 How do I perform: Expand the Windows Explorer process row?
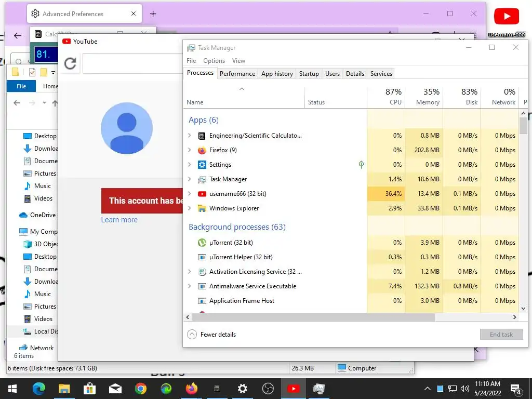[x=190, y=208]
